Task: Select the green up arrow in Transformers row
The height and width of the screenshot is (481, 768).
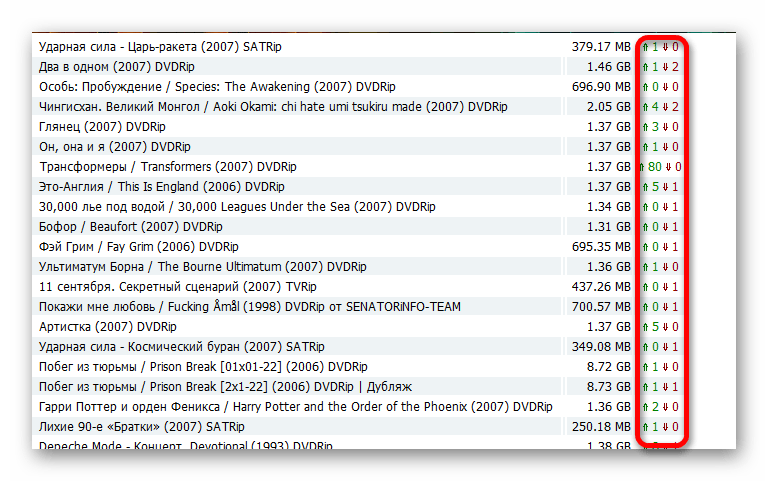Action: click(642, 168)
